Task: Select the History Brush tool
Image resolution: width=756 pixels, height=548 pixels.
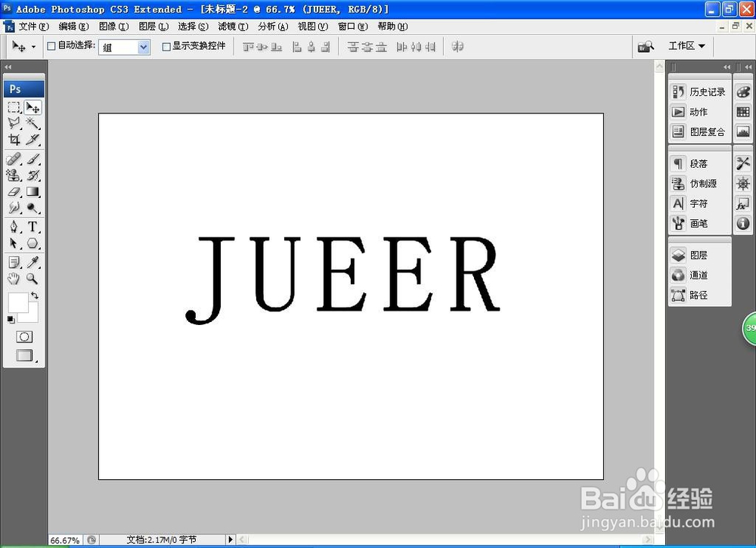Action: (33, 175)
